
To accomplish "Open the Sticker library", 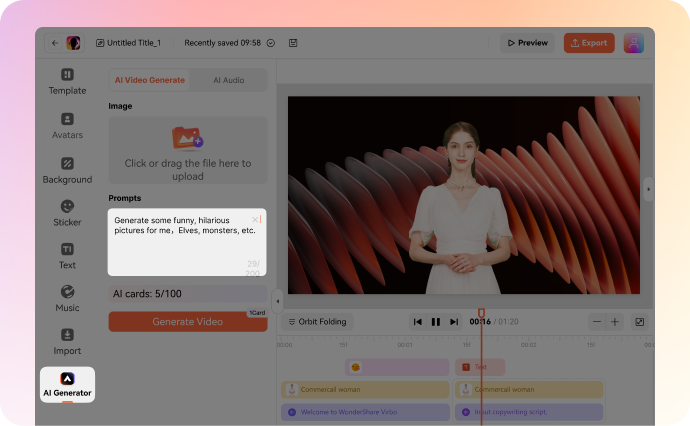I will [x=67, y=213].
